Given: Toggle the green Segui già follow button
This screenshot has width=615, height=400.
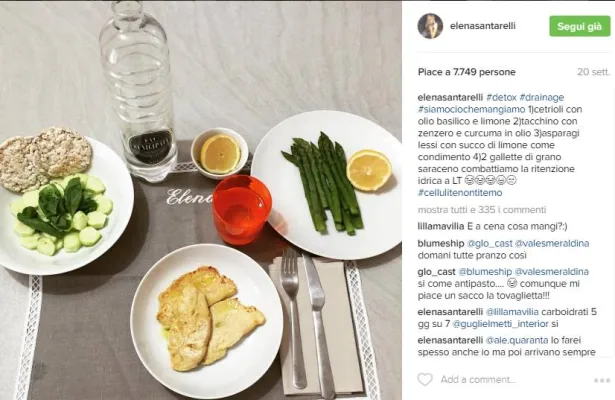Looking at the screenshot, I should pos(580,26).
